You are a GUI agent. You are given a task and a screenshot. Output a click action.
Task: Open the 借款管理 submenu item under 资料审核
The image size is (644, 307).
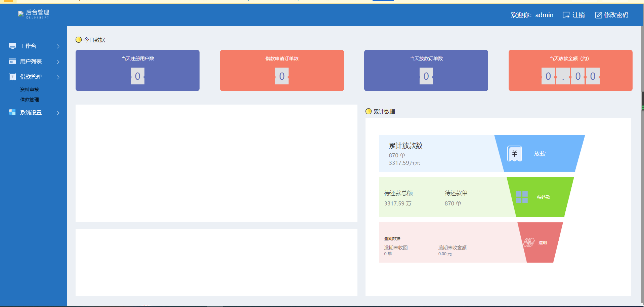tap(30, 100)
